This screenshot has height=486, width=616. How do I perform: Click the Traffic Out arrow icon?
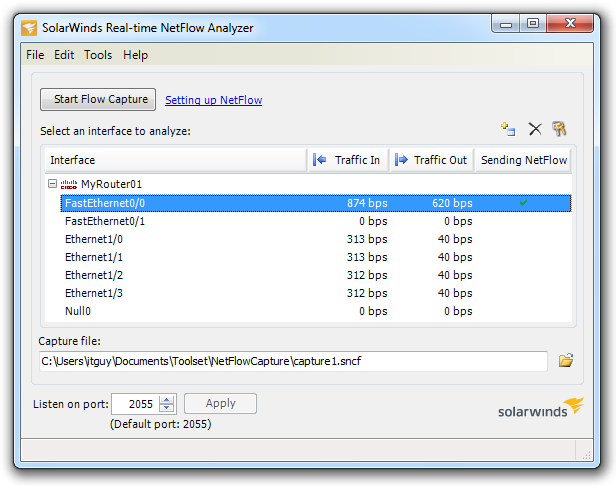click(401, 160)
